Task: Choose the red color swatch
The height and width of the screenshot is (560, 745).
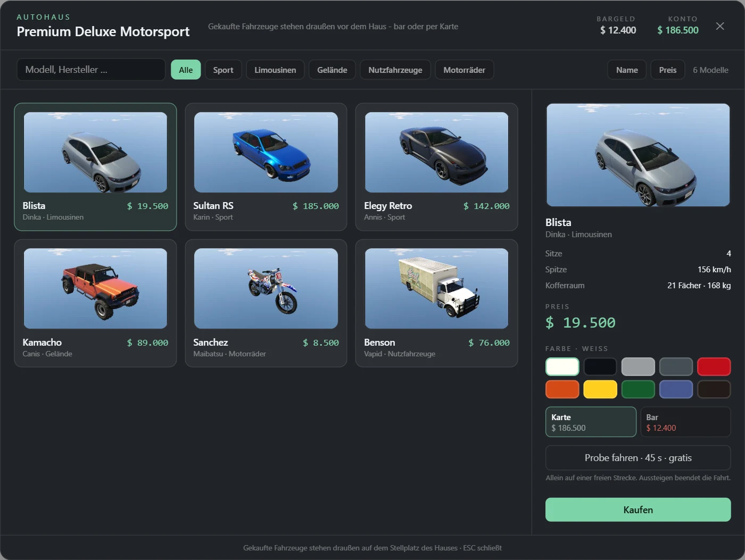Action: [714, 366]
